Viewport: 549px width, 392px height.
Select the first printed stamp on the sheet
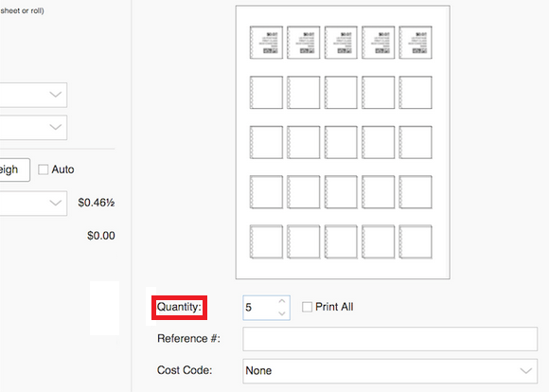[266, 43]
